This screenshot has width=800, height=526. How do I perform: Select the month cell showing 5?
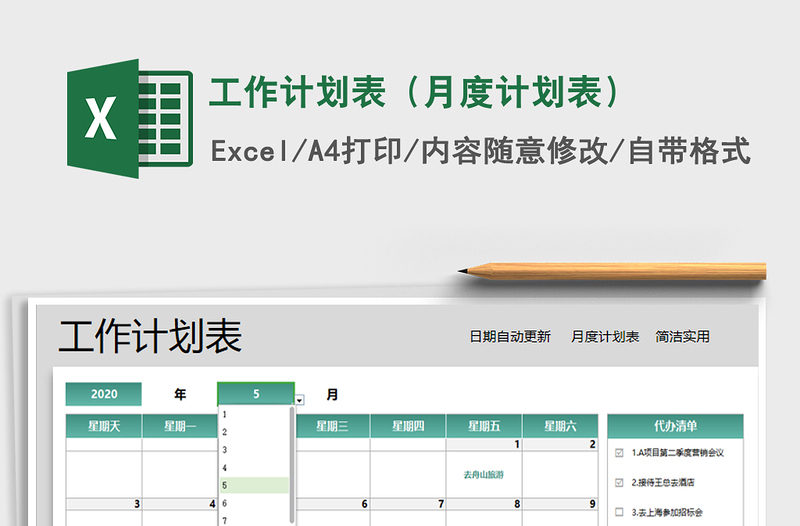pos(256,394)
